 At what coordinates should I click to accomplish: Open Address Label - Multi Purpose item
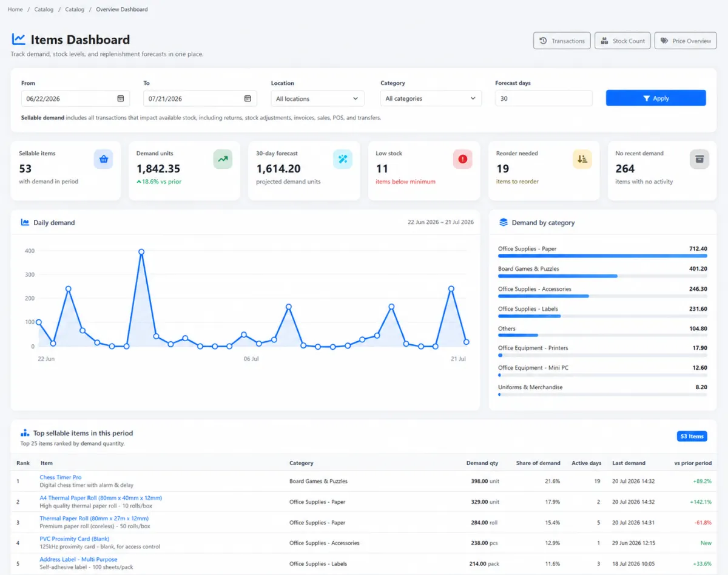tap(79, 560)
